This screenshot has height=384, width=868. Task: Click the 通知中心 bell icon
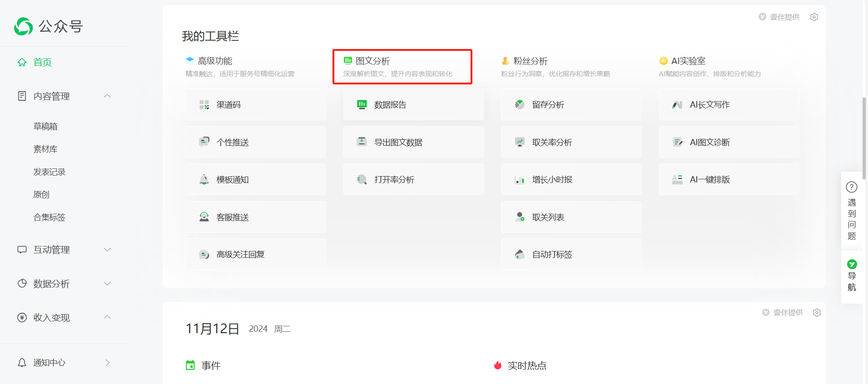22,362
